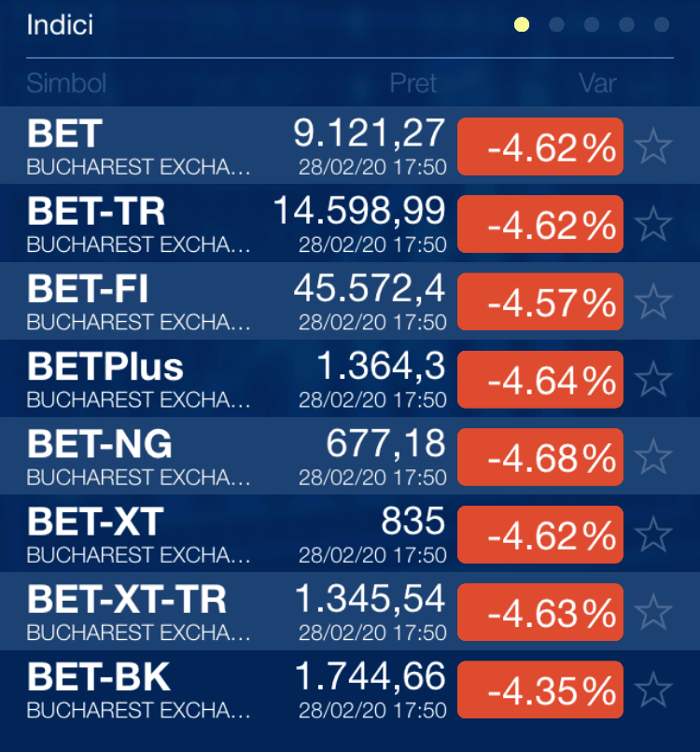The image size is (700, 752).
Task: Sort by the Var column header
Action: click(597, 83)
